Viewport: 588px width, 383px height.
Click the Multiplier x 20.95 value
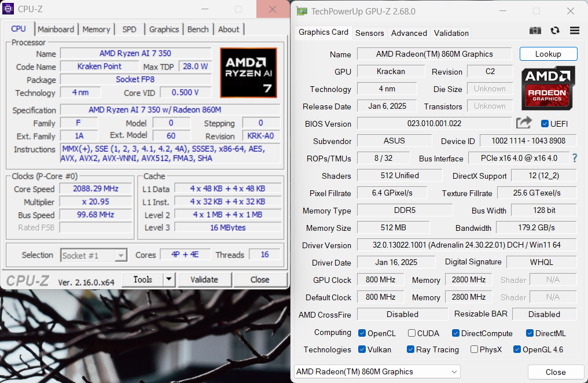[x=95, y=201]
